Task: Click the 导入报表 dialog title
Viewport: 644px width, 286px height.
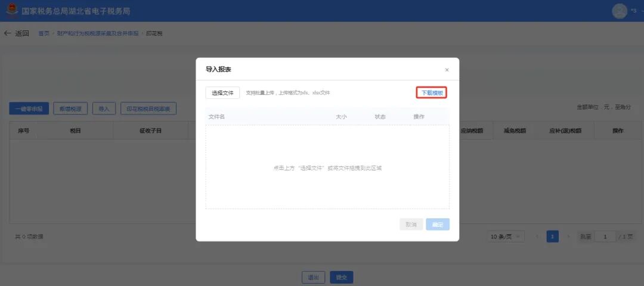Action: pos(218,70)
